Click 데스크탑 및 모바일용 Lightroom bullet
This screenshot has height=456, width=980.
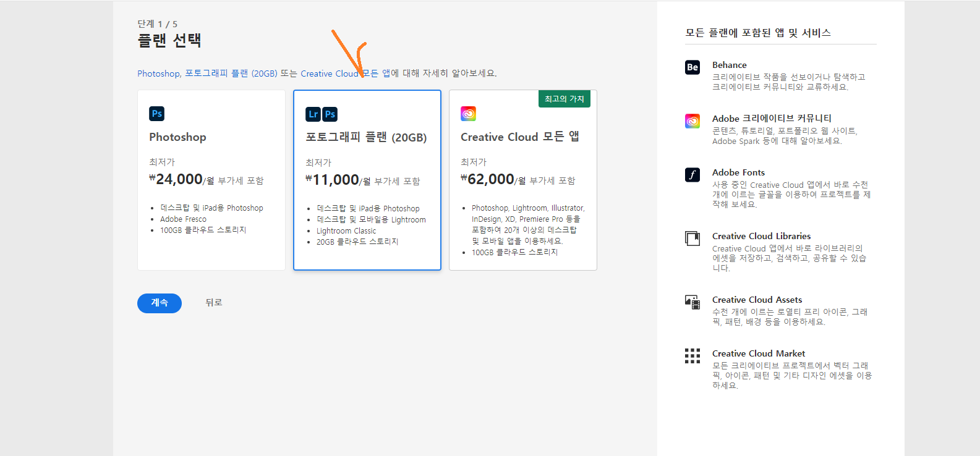372,220
